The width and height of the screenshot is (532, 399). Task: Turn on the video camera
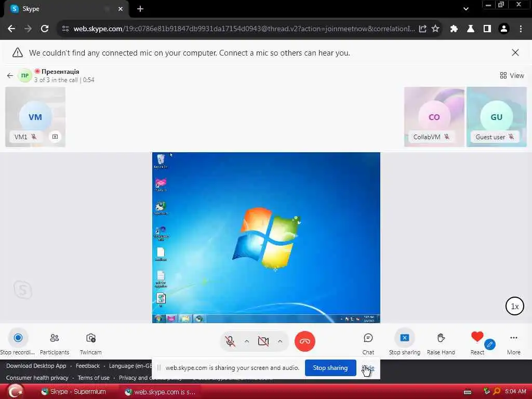[263, 341]
